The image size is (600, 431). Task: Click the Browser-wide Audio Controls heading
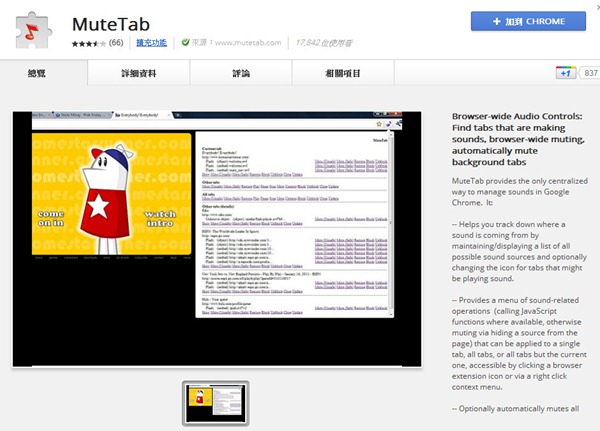(518, 139)
